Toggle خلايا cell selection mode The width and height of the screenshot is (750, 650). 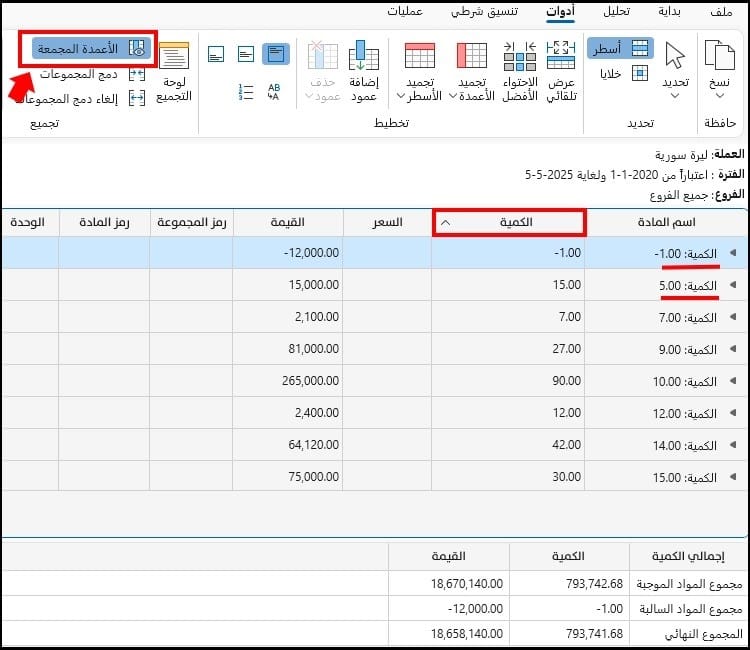tap(624, 74)
